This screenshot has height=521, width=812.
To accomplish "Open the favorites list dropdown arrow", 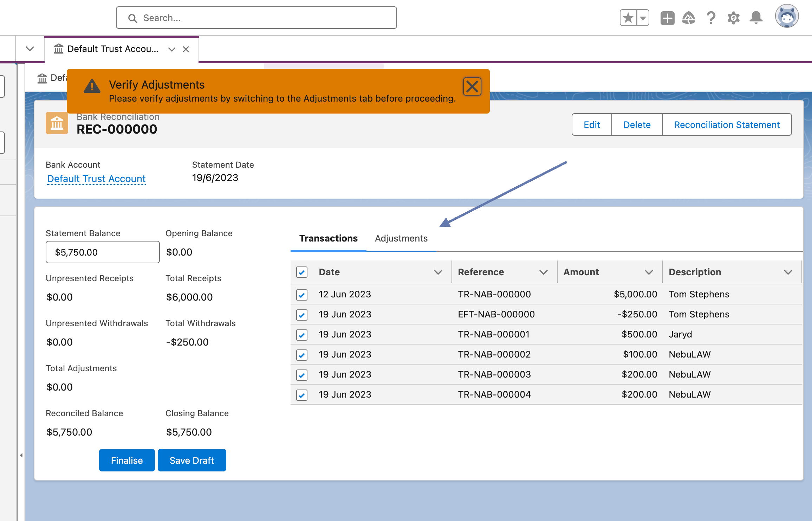I will (643, 18).
